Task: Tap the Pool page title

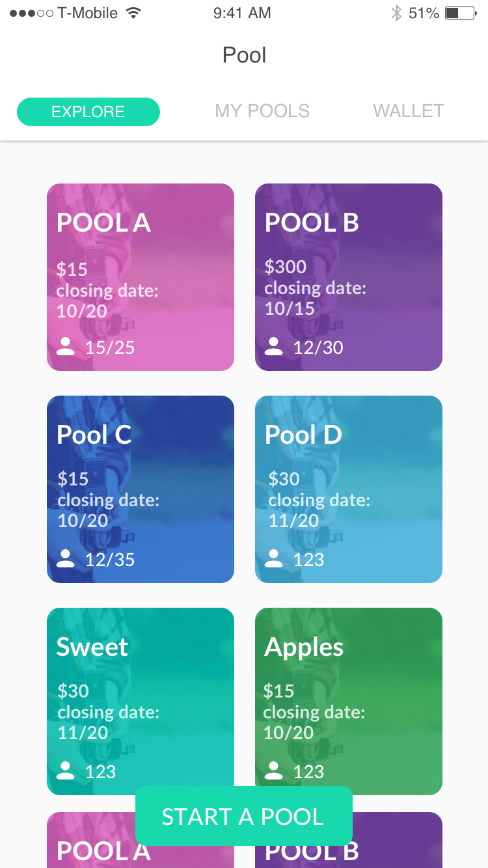Action: 244,55
